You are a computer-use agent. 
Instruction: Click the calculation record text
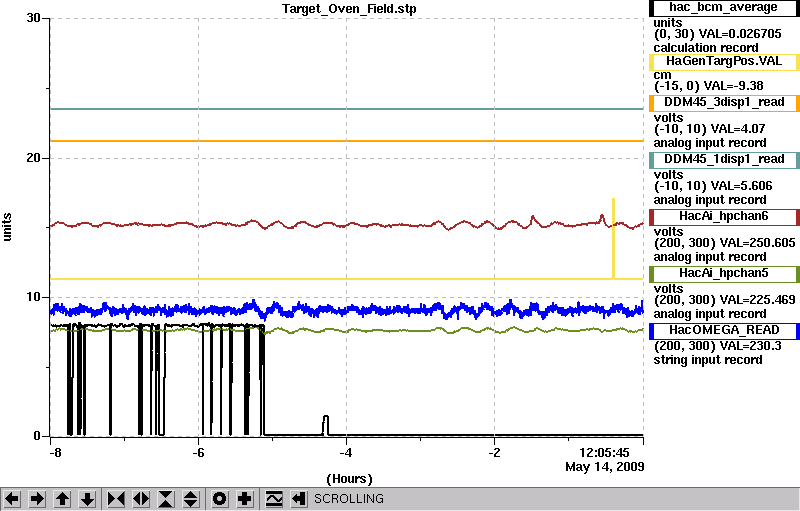706,48
